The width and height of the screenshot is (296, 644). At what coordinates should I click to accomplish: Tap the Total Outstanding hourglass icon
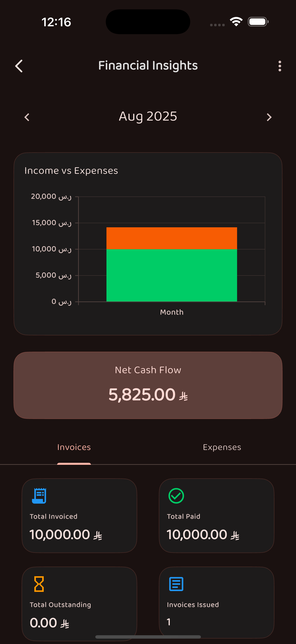click(39, 584)
